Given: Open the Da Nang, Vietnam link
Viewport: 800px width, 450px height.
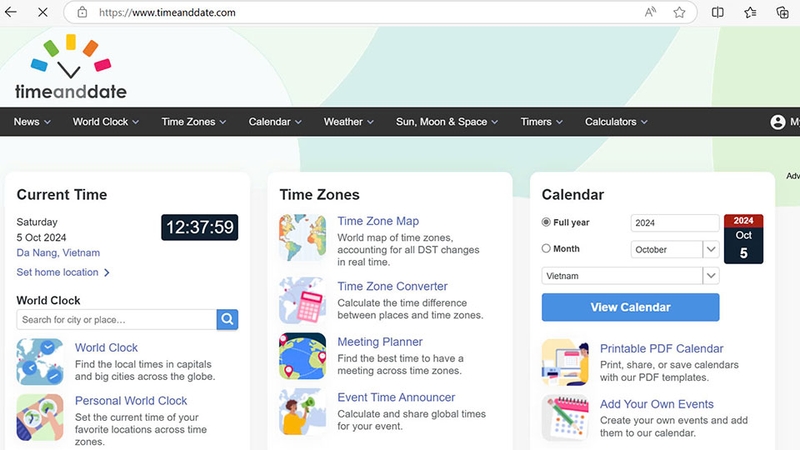Looking at the screenshot, I should click(x=58, y=253).
